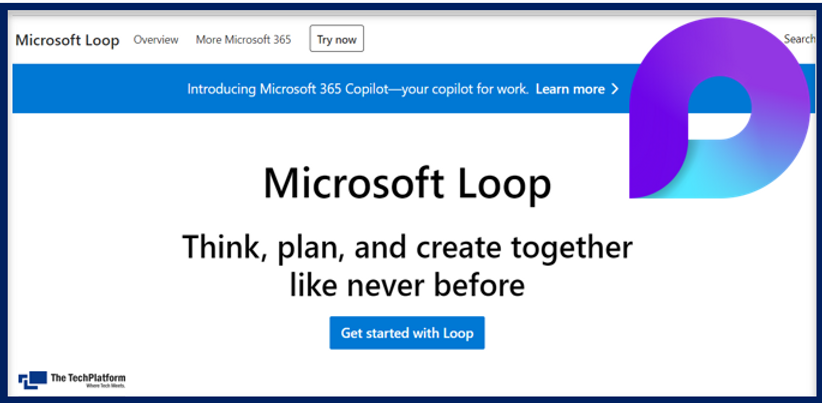Open the Microsoft Loop brand link in header
The image size is (822, 403).
pos(67,40)
